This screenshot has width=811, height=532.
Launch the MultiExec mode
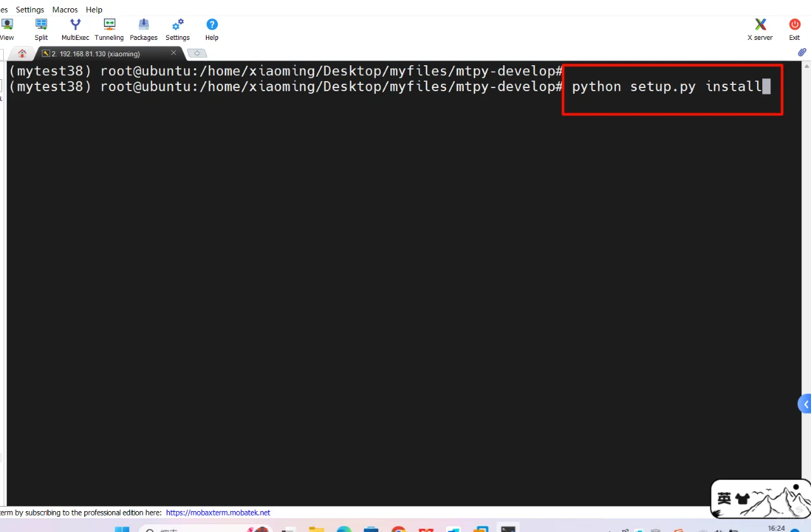coord(75,29)
